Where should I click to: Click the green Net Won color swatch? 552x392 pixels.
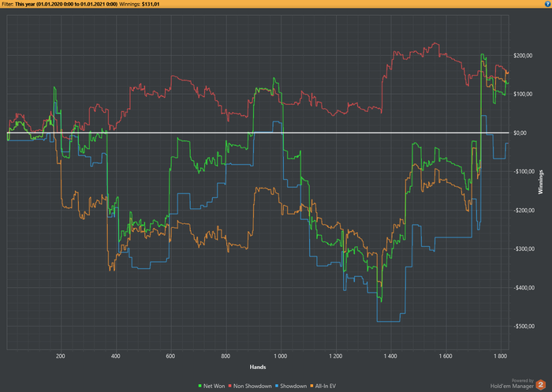pyautogui.click(x=200, y=386)
